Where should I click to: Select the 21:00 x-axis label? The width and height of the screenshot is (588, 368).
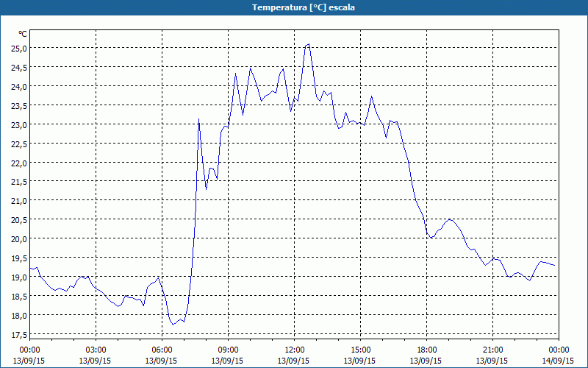point(492,350)
